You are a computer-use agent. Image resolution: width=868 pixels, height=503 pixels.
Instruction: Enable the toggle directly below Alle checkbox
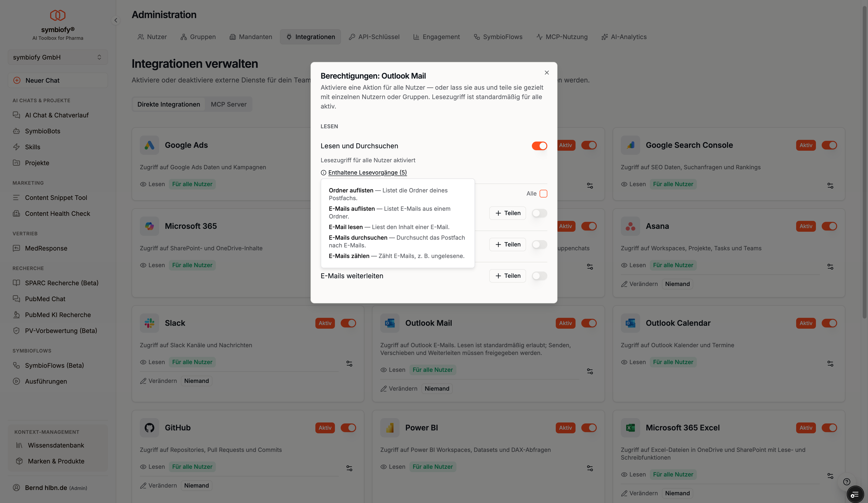point(539,213)
